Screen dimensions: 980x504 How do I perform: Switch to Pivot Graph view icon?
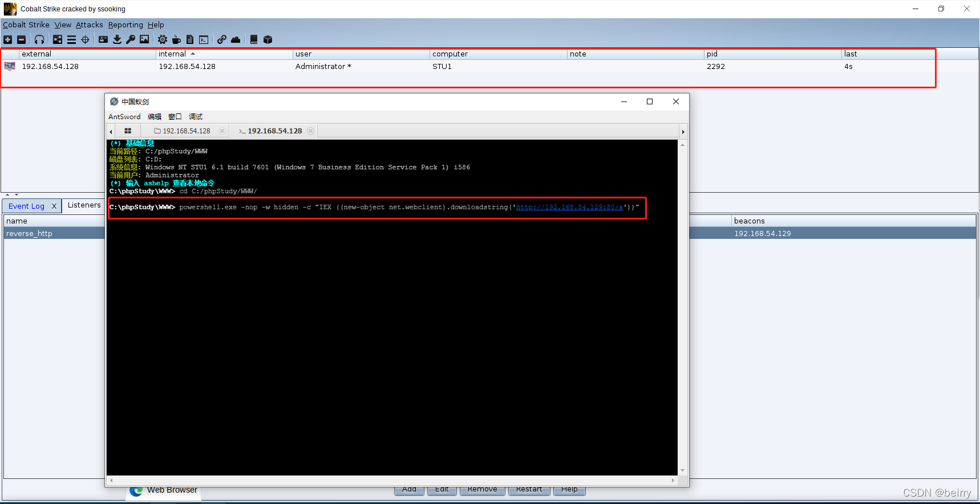(x=58, y=39)
